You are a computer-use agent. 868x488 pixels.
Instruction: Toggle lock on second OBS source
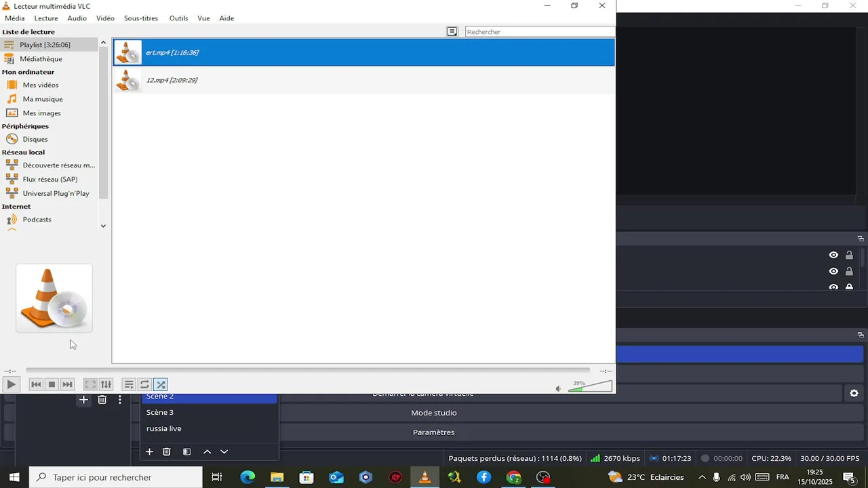tap(849, 271)
